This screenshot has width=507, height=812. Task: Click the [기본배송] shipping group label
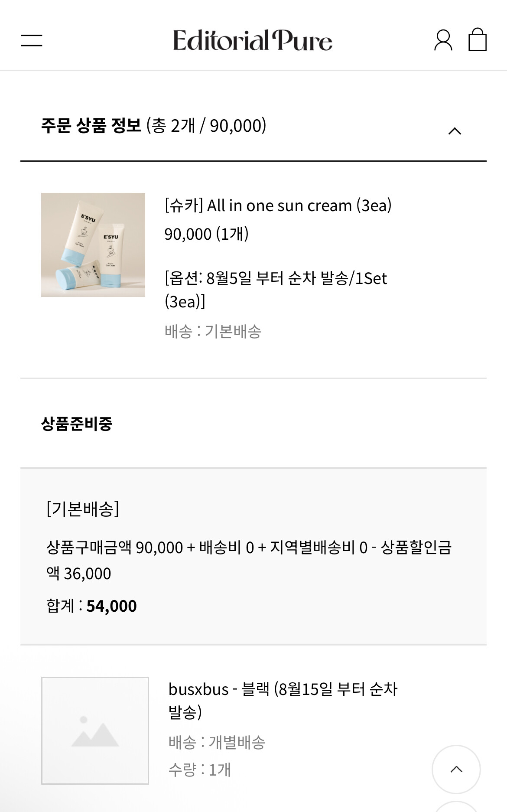point(83,509)
